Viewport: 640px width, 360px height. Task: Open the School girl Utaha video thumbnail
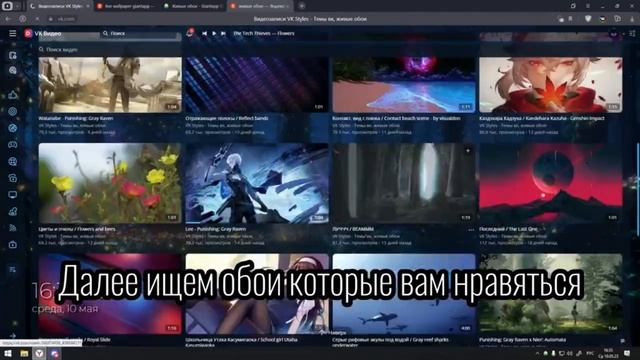257,294
